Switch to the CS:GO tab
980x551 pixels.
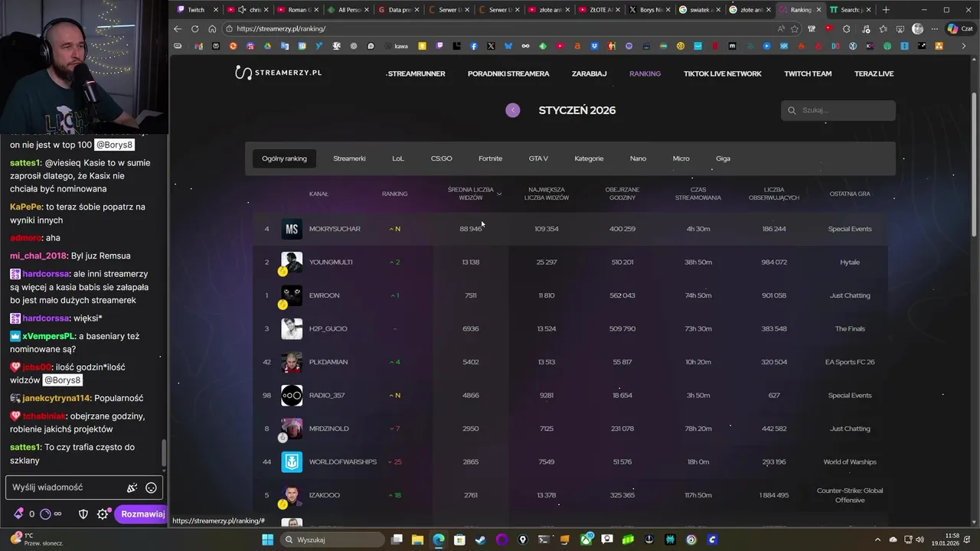(x=442, y=158)
